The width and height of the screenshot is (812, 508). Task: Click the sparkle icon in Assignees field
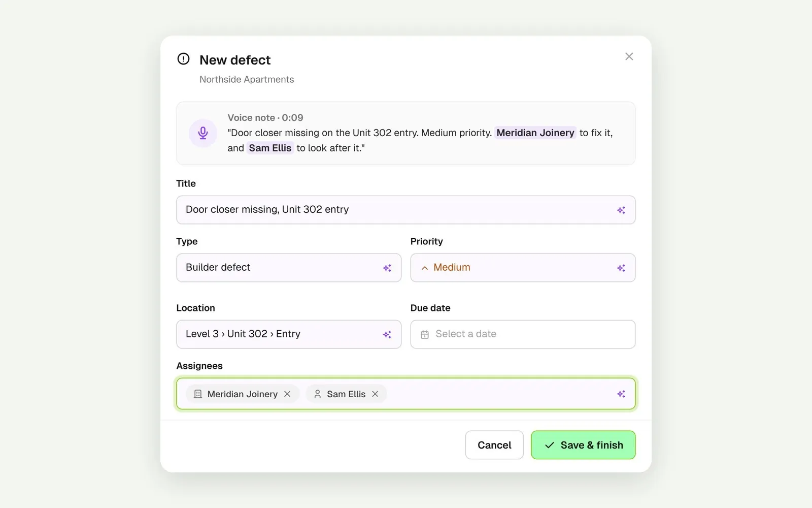(621, 394)
